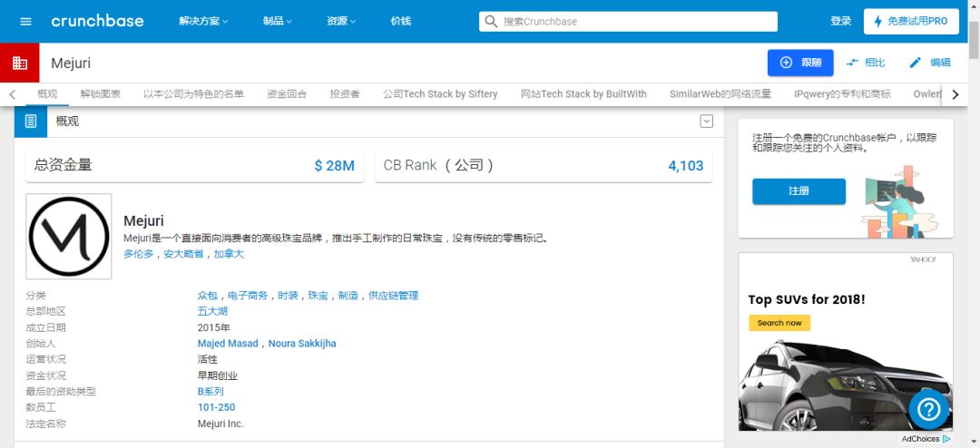Open IPqwery的专利和商标 tab

842,94
